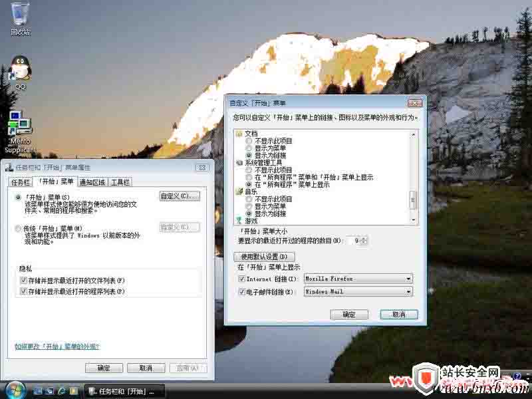Image resolution: width=532 pixels, height=399 pixels.
Task: Click the down arrow of the list scrollbar
Action: click(413, 219)
